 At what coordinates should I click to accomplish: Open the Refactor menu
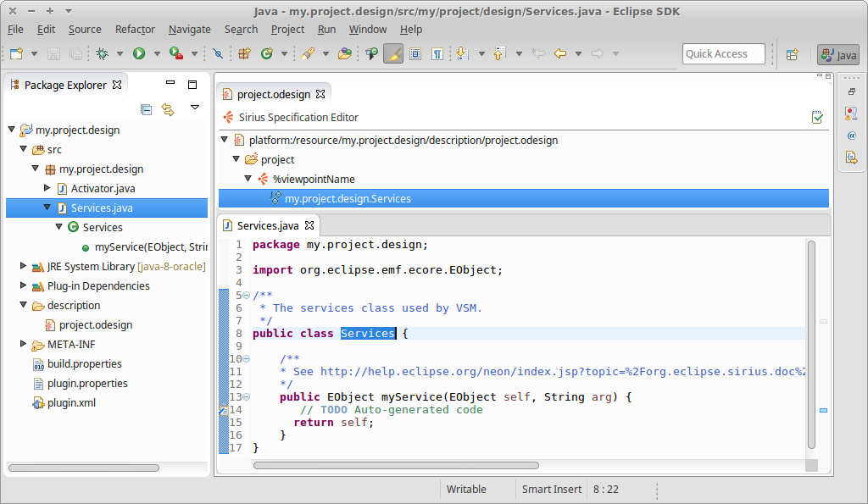click(x=135, y=29)
